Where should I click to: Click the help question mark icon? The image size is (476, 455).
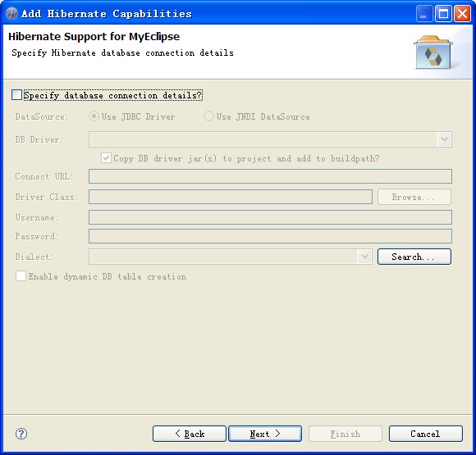(x=21, y=434)
